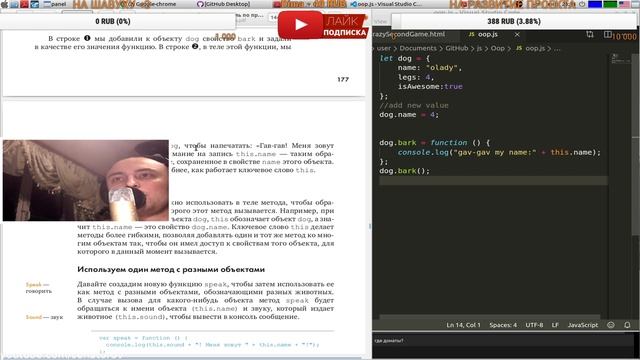
Task: Click page number 177 in the PDF
Action: click(x=343, y=79)
